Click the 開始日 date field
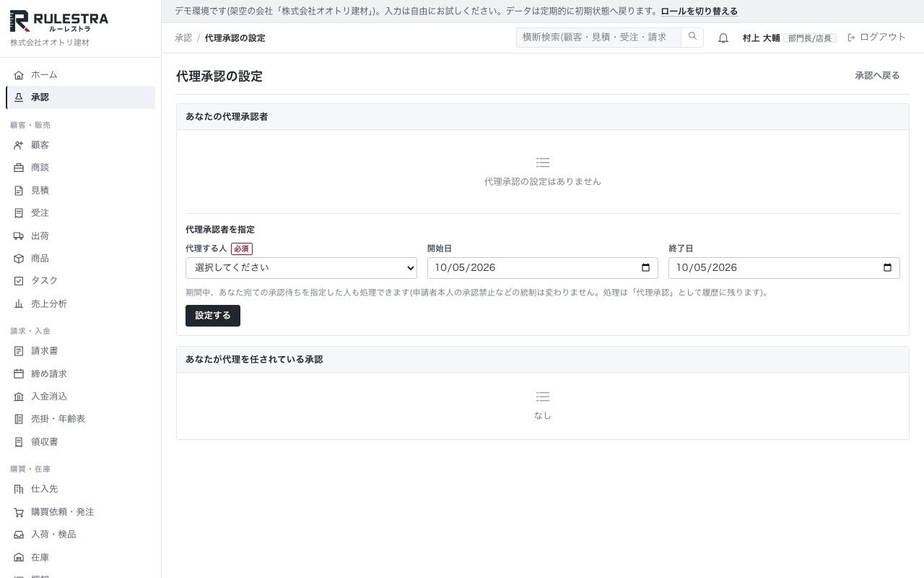924x578 pixels. pyautogui.click(x=543, y=268)
